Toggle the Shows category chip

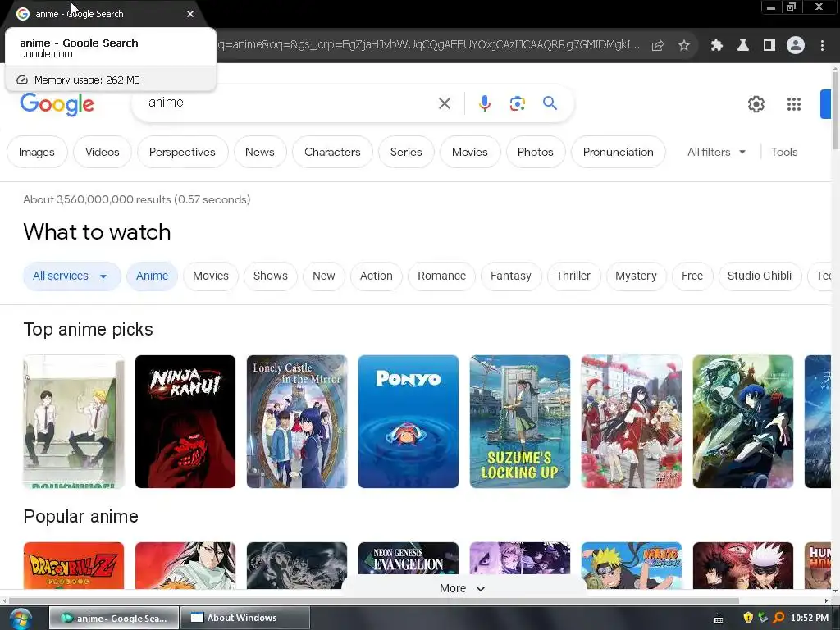270,276
